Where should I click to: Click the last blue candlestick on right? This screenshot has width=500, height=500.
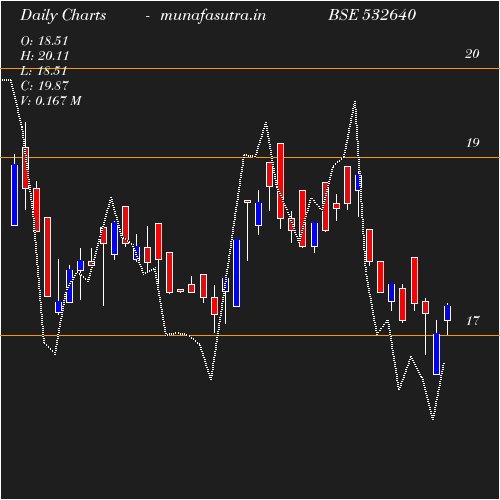click(x=447, y=313)
